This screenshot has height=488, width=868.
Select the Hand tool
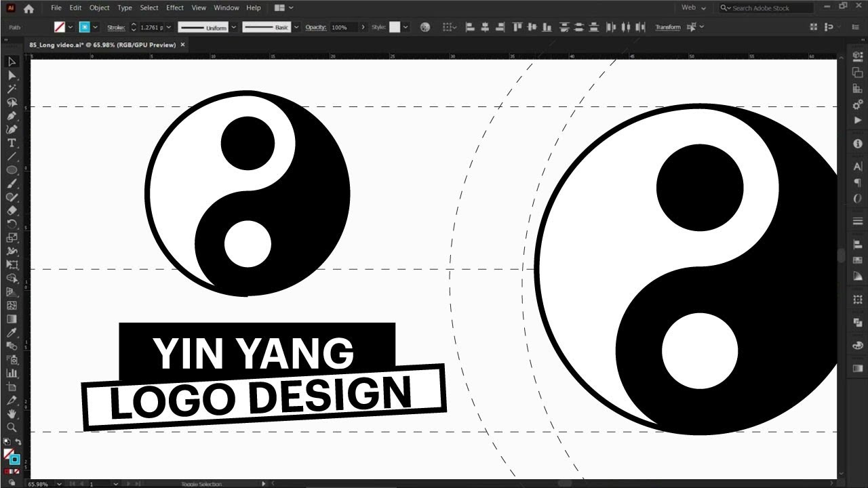click(12, 413)
